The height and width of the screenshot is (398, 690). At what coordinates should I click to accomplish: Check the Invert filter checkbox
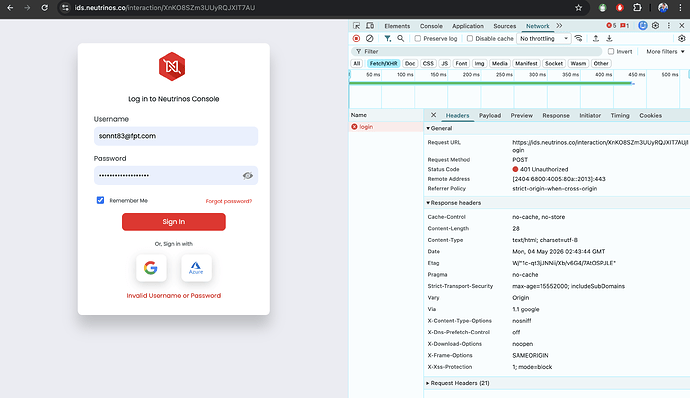point(611,52)
